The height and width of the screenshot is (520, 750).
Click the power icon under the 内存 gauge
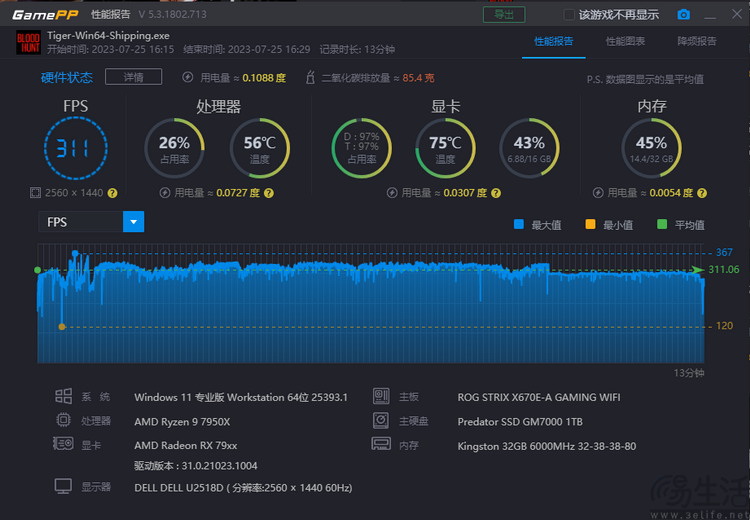click(598, 193)
